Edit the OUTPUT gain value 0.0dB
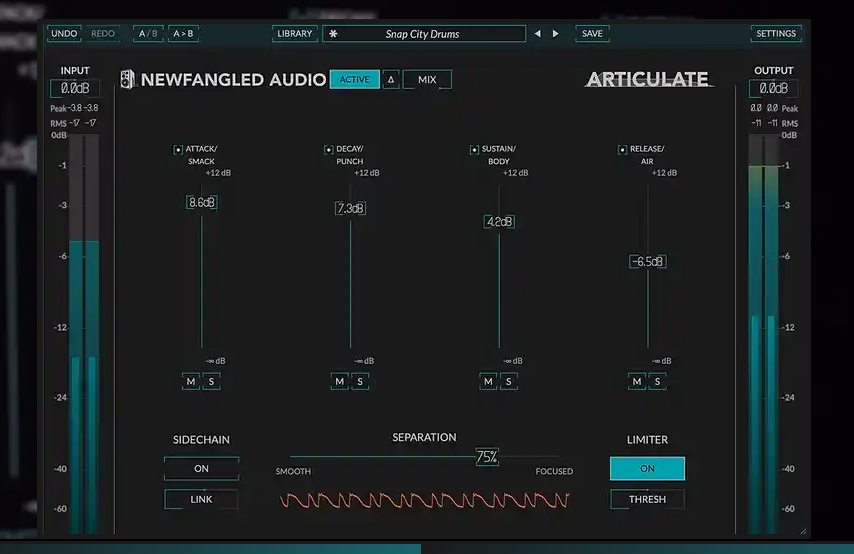The width and height of the screenshot is (854, 554). 773,88
